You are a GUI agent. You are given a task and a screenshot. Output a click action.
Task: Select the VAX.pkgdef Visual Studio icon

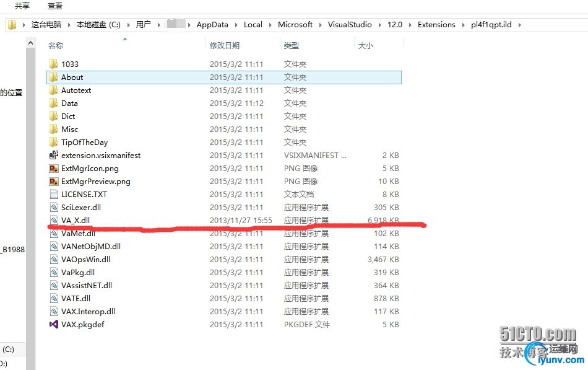click(54, 324)
